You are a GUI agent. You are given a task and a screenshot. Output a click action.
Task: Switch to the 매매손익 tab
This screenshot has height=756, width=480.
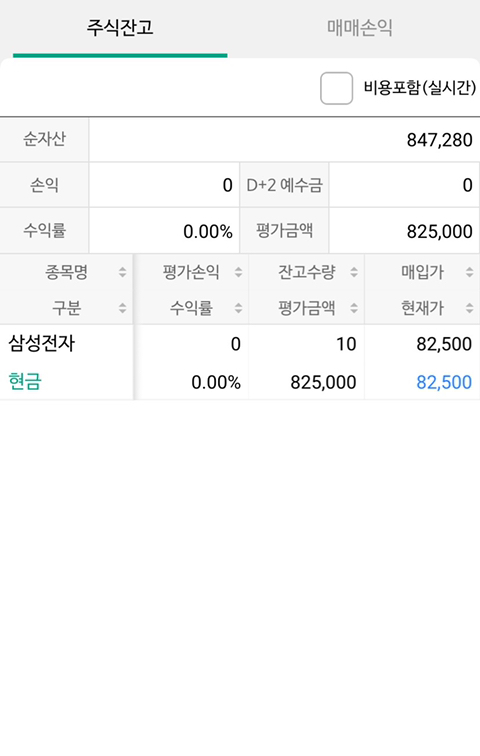tap(360, 27)
